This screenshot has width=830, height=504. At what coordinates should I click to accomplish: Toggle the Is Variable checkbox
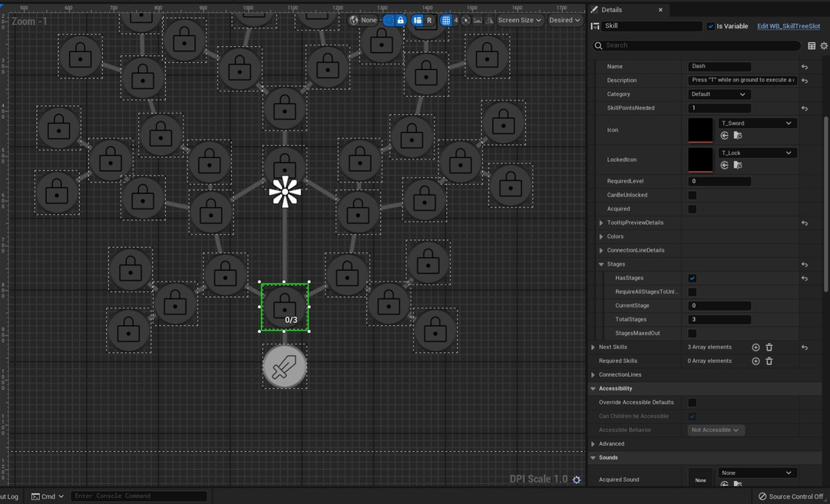pos(710,26)
